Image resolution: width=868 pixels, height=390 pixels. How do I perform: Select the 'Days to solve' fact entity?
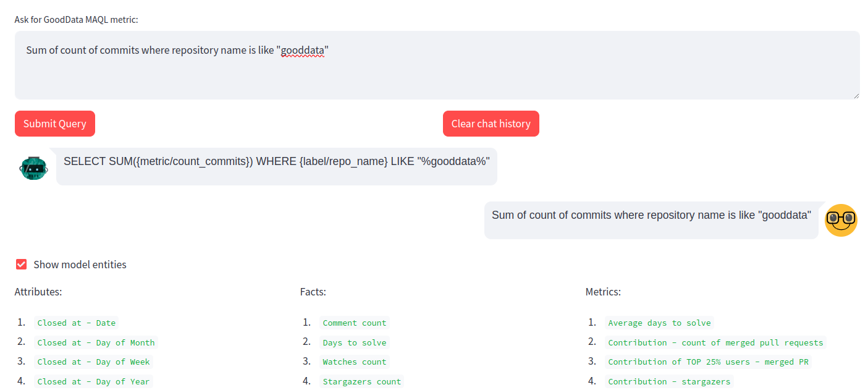(x=355, y=342)
